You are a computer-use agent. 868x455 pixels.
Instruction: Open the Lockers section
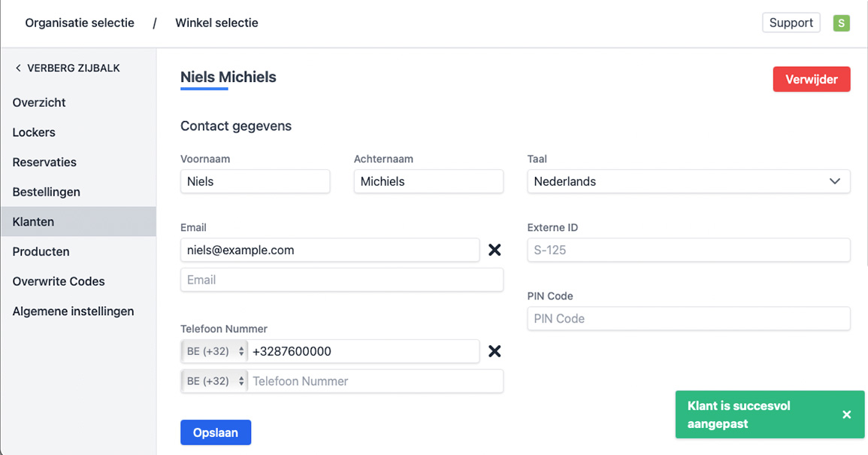34,132
